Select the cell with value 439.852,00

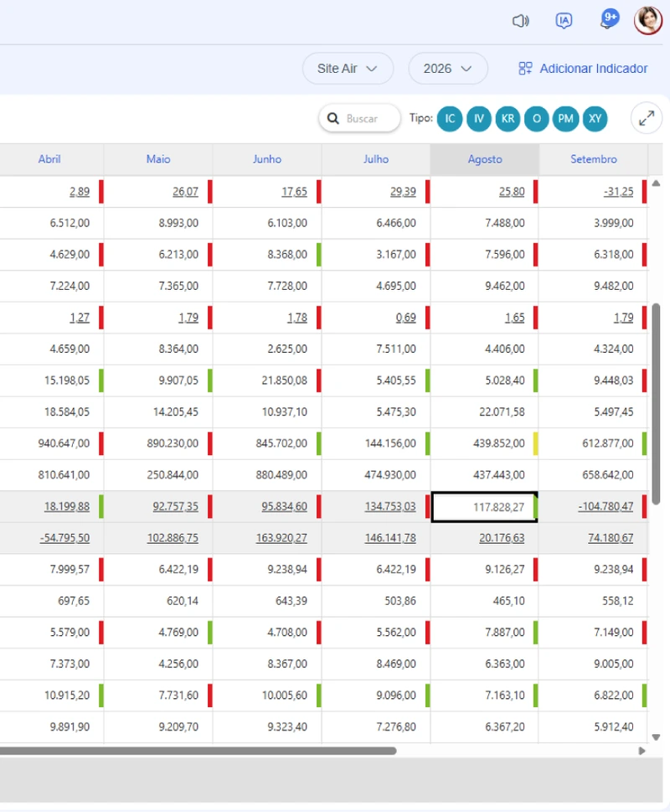pyautogui.click(x=484, y=443)
